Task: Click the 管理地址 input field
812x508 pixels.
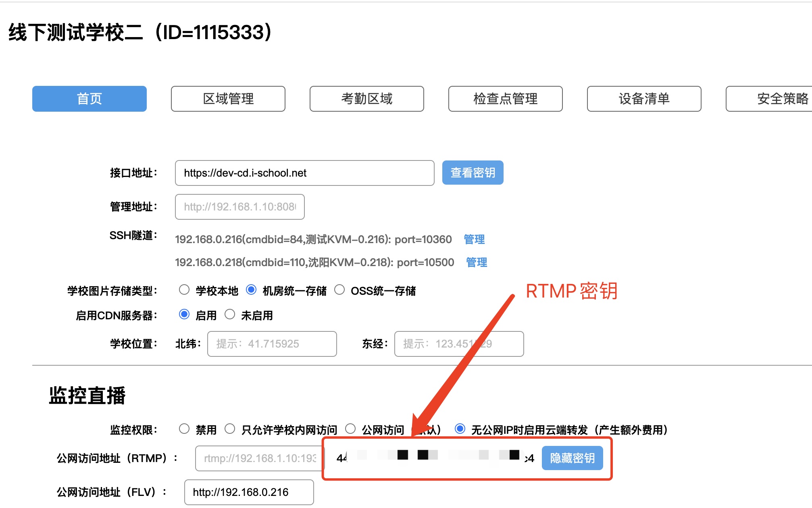Action: (239, 207)
